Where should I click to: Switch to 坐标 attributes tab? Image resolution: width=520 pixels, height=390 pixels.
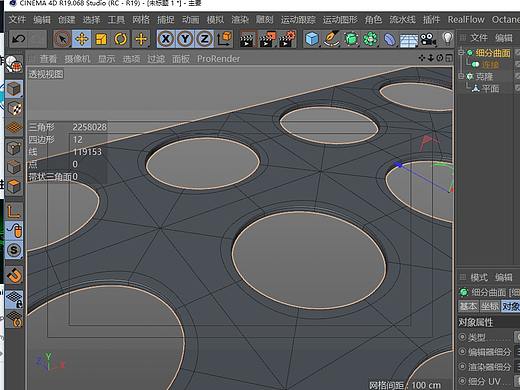[x=490, y=306]
